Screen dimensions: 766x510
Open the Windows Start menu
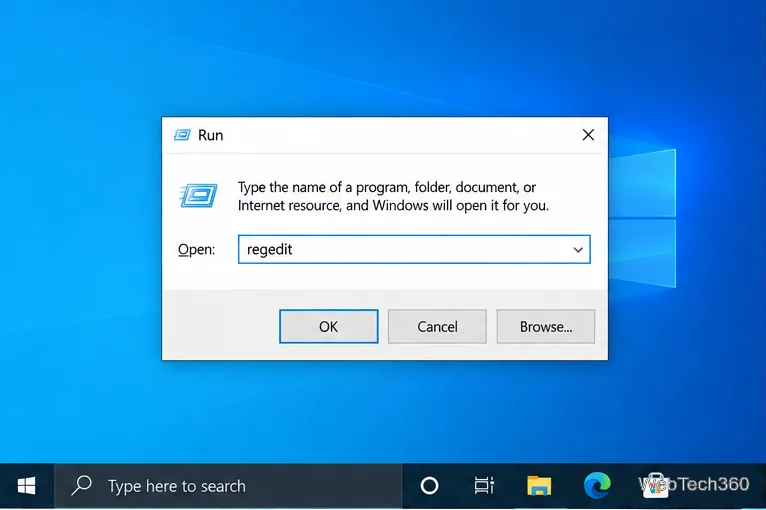tap(26, 486)
